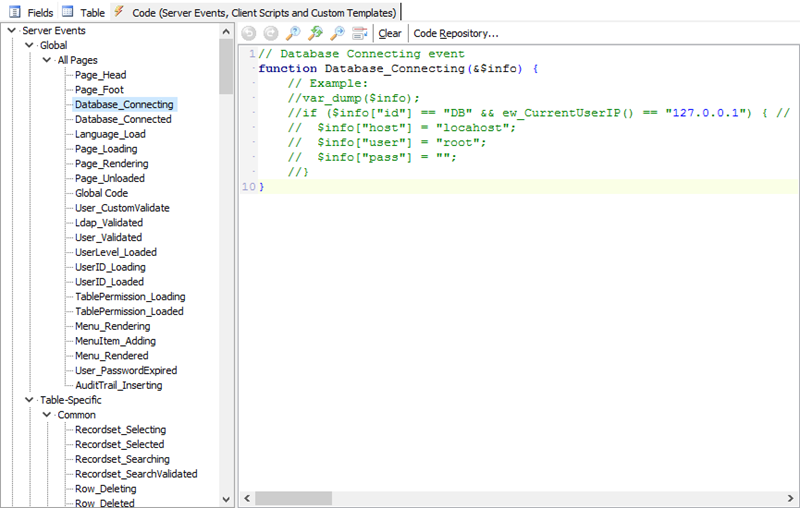Collapse the Global tree node

(30, 46)
